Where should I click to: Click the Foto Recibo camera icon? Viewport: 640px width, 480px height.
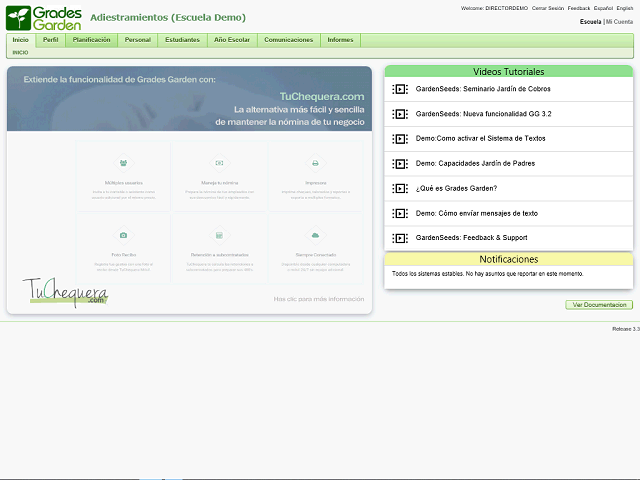tap(123, 235)
